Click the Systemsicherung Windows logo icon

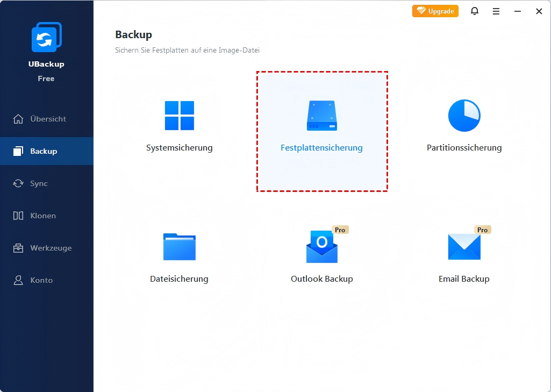click(x=179, y=116)
